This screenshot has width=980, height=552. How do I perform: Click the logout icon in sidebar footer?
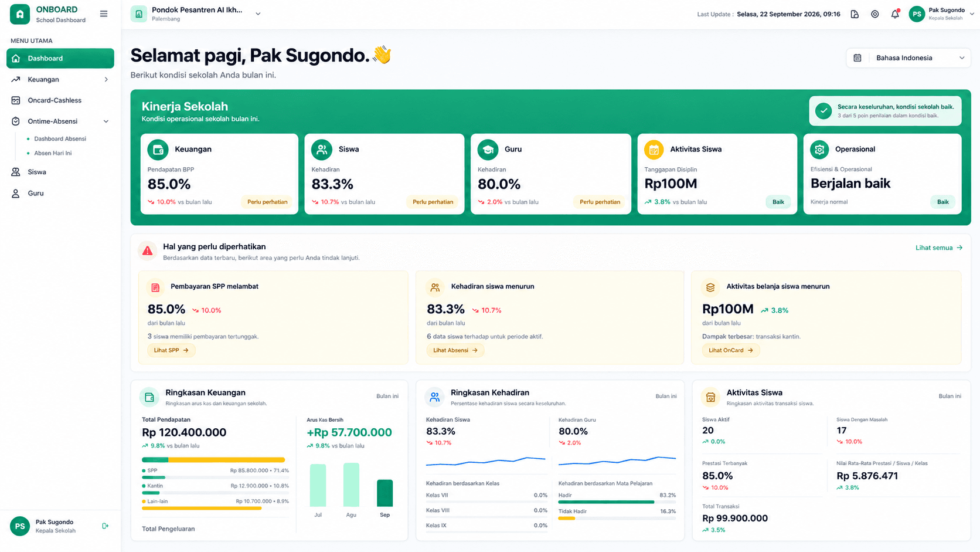point(106,526)
